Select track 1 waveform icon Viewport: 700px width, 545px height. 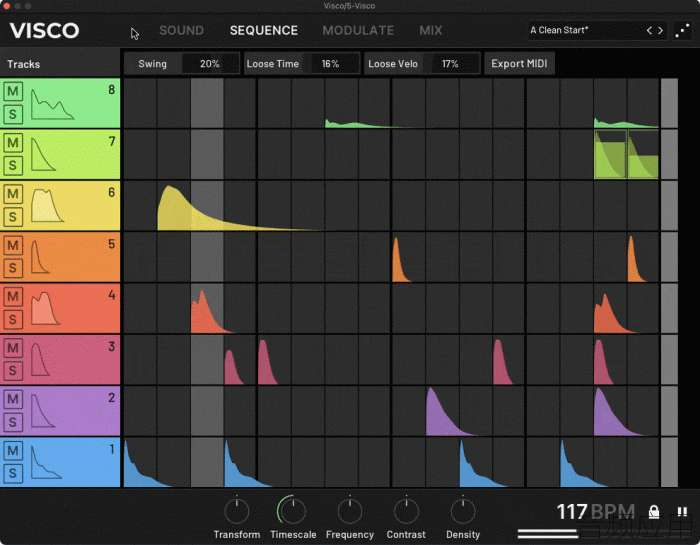click(x=46, y=462)
